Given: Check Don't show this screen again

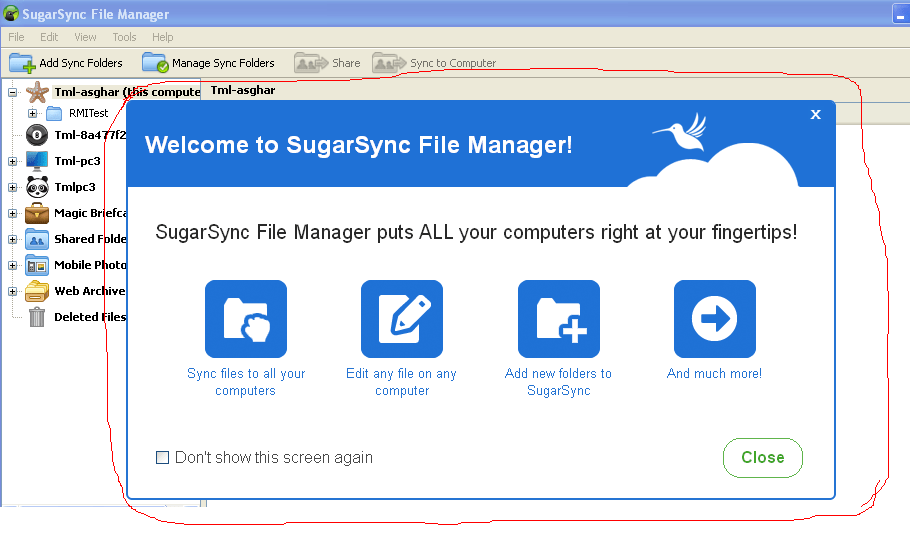Looking at the screenshot, I should [x=162, y=457].
